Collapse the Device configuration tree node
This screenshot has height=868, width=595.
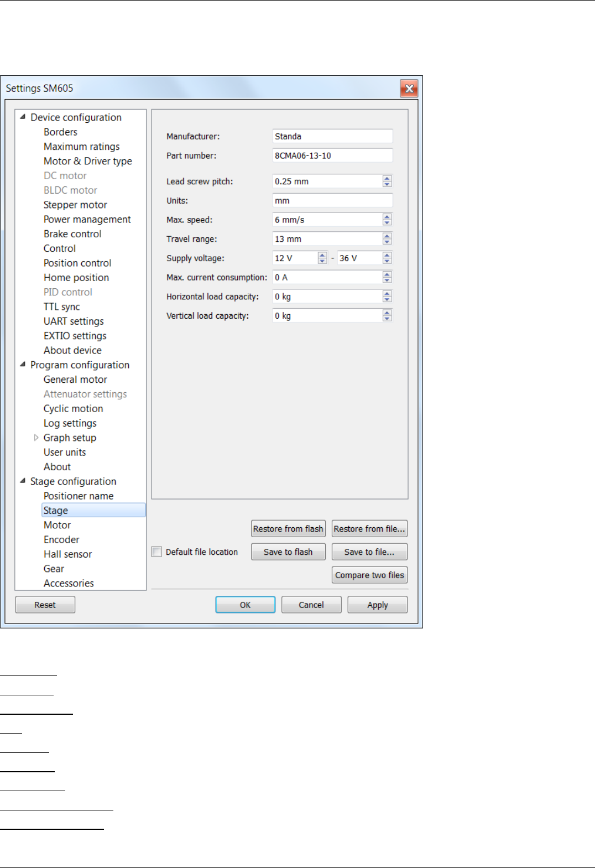point(23,117)
